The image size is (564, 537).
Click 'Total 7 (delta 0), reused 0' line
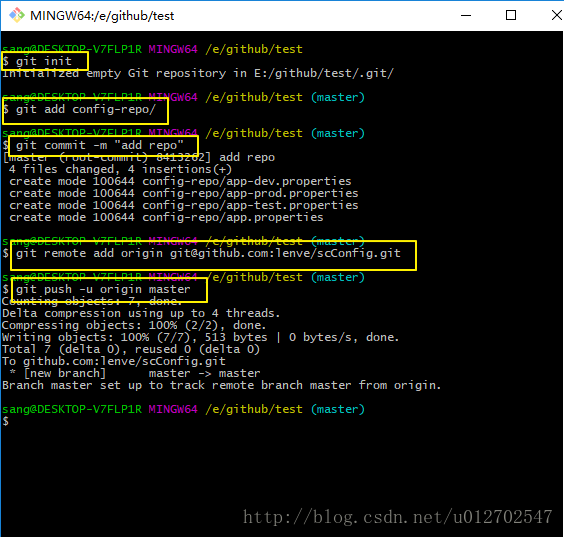point(131,349)
